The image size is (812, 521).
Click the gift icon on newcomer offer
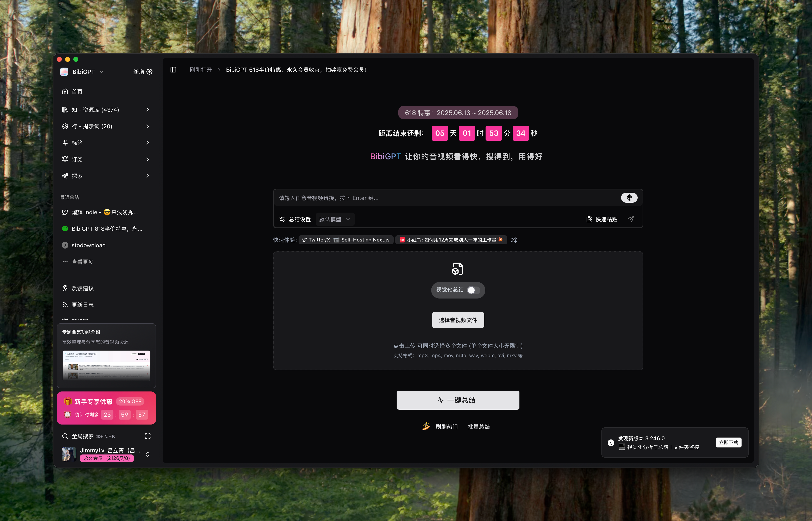pos(68,401)
